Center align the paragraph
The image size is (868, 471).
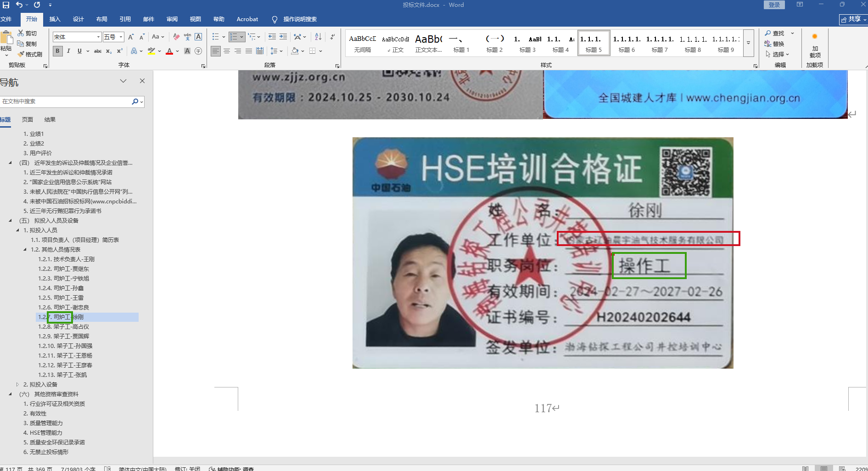point(227,51)
